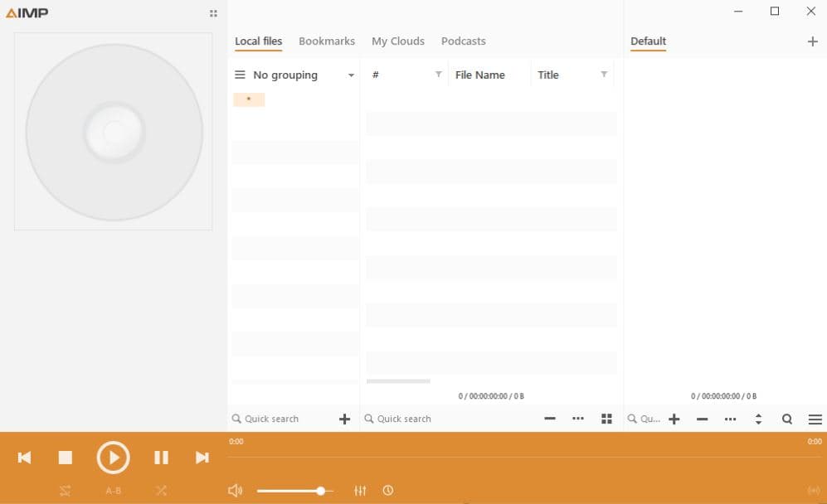The height and width of the screenshot is (504, 827).
Task: Skip to the previous track
Action: (24, 458)
